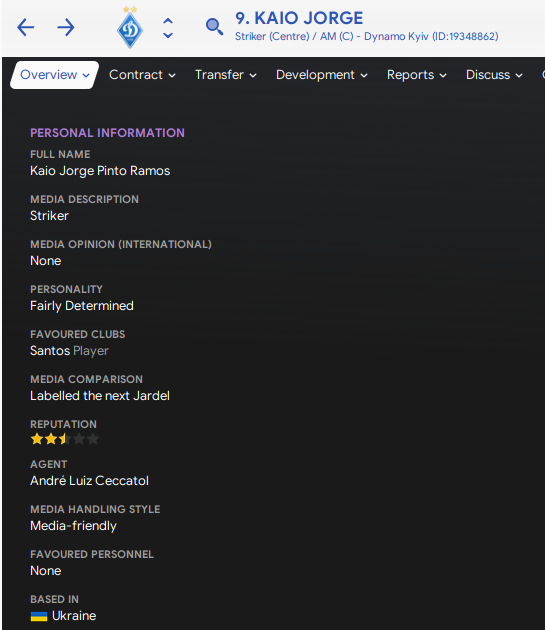The height and width of the screenshot is (630, 545).
Task: Click the Ukraine flag icon
Action: [x=39, y=616]
